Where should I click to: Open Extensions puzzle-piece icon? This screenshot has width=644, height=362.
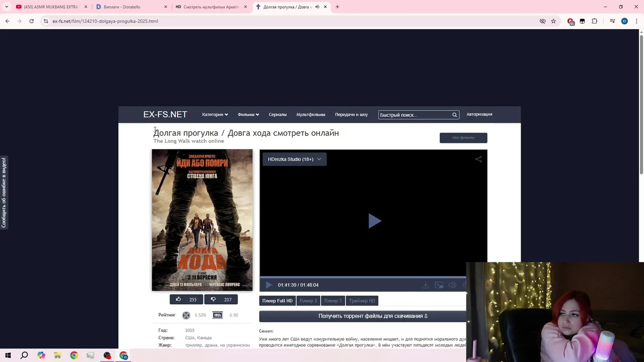594,21
